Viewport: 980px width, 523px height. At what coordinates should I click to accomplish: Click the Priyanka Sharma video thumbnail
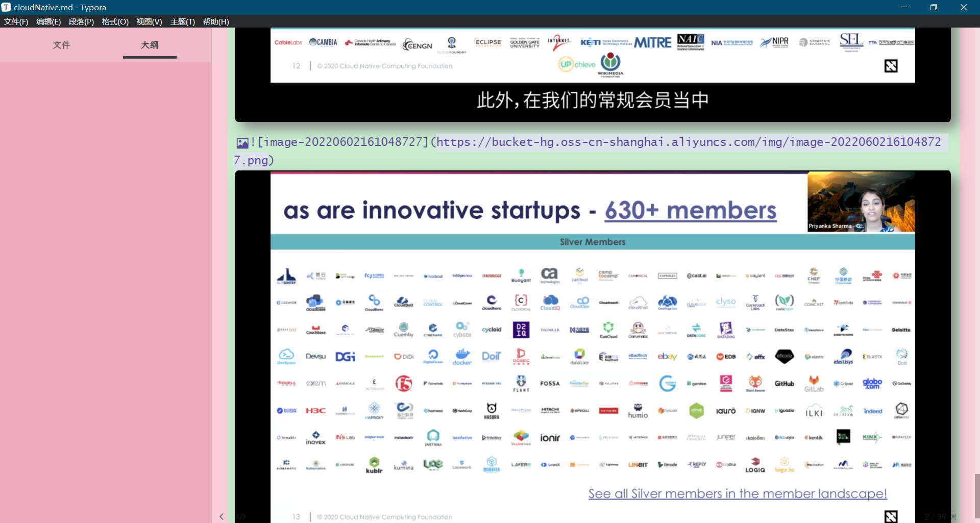coord(861,202)
